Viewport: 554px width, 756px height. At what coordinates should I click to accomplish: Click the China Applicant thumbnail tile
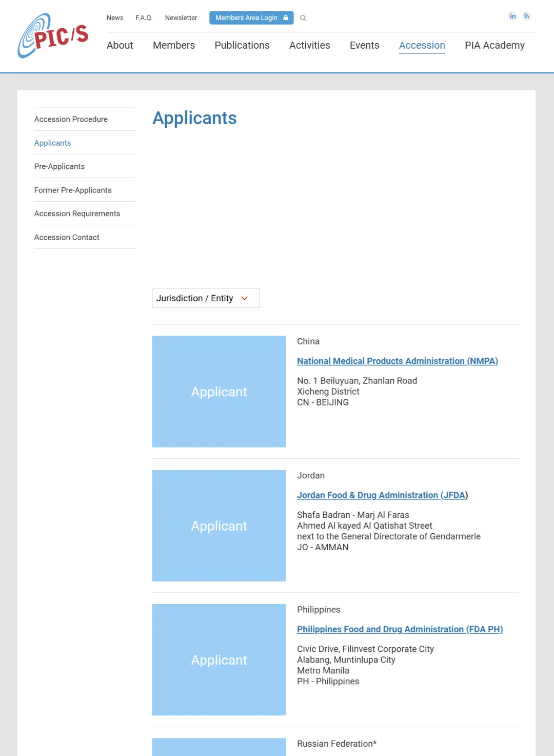(219, 392)
